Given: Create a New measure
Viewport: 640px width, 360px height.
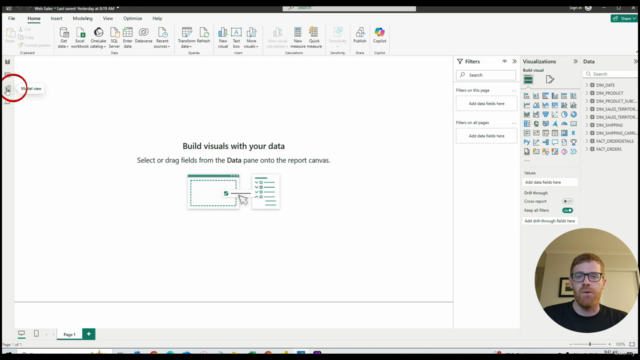Looking at the screenshot, I should click(298, 38).
